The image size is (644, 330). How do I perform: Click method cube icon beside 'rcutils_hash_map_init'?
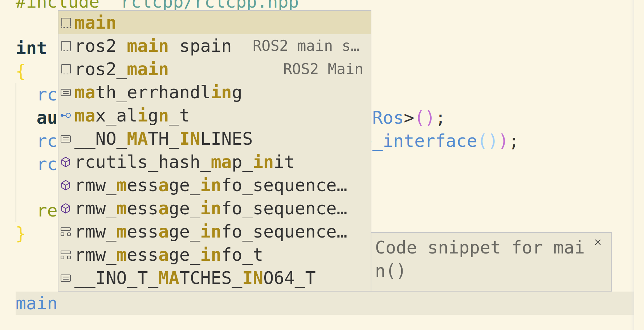coord(66,162)
